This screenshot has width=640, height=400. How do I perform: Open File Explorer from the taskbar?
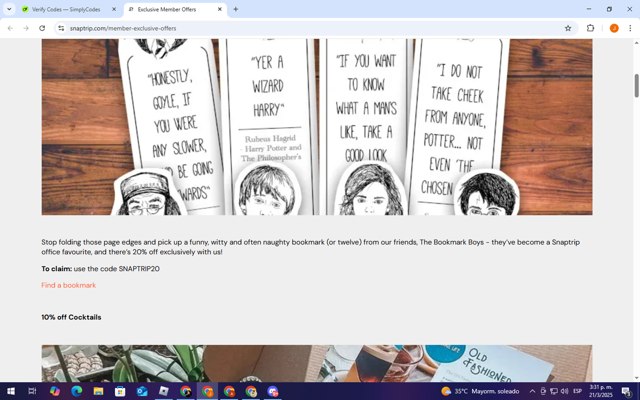[98, 391]
